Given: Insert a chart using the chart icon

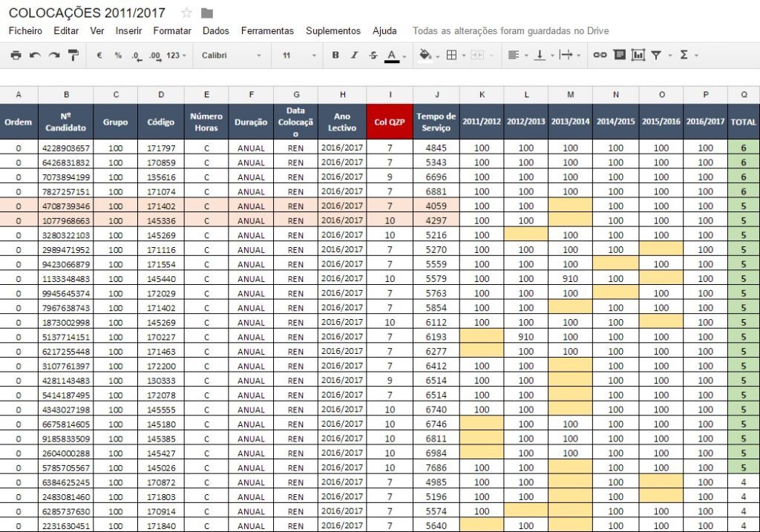Looking at the screenshot, I should (x=638, y=55).
